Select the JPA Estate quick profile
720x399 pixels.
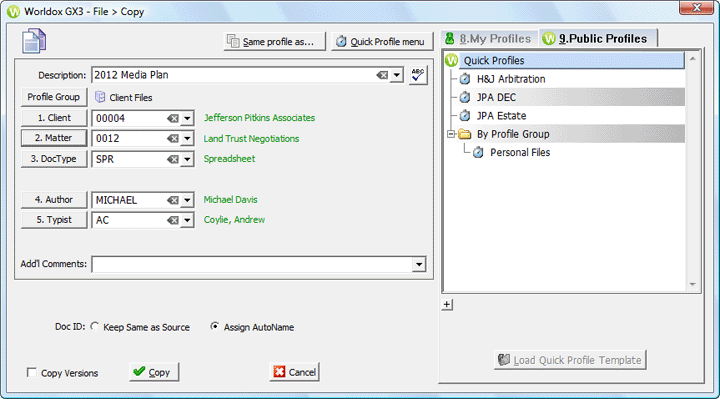click(501, 116)
